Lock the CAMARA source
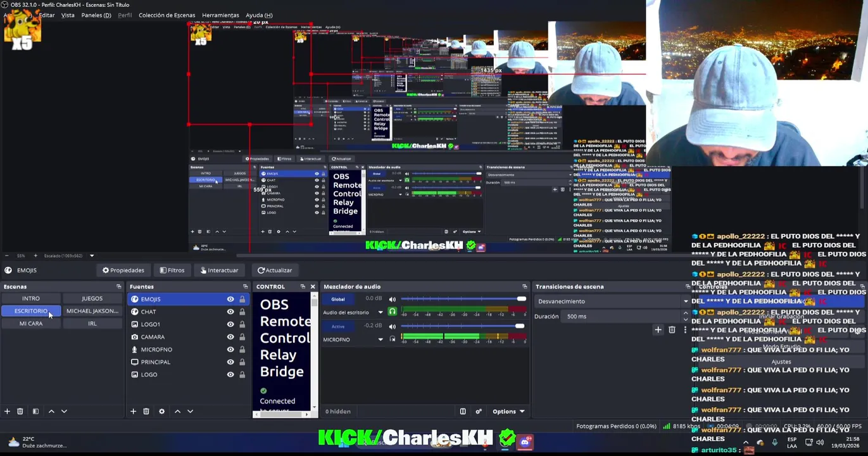The image size is (868, 456). pyautogui.click(x=242, y=337)
